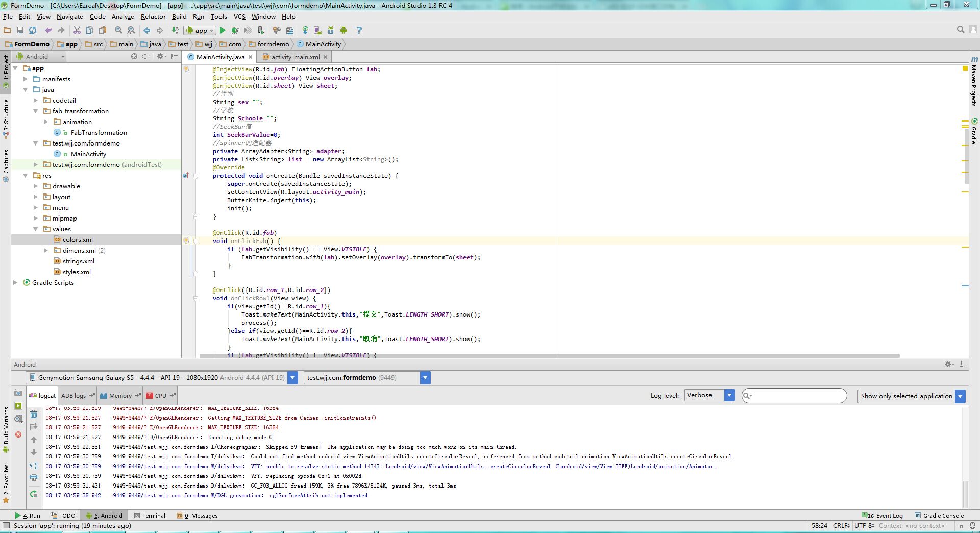Image resolution: width=980 pixels, height=533 pixels.
Task: Navigate back with the left arrow icon
Action: 147,30
